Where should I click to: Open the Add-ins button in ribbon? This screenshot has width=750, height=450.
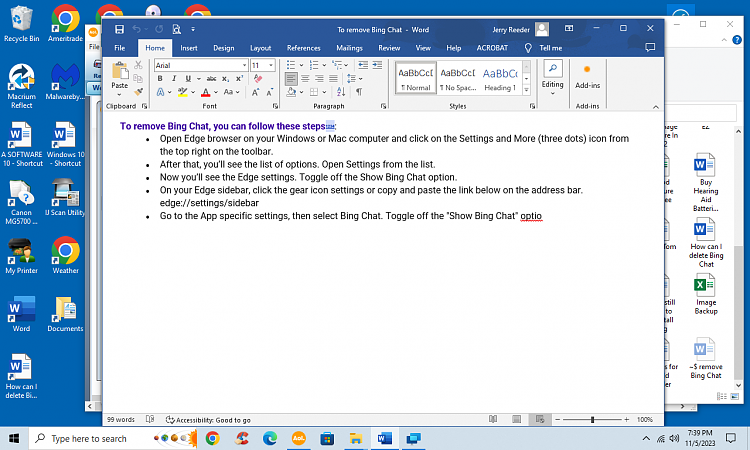(587, 75)
